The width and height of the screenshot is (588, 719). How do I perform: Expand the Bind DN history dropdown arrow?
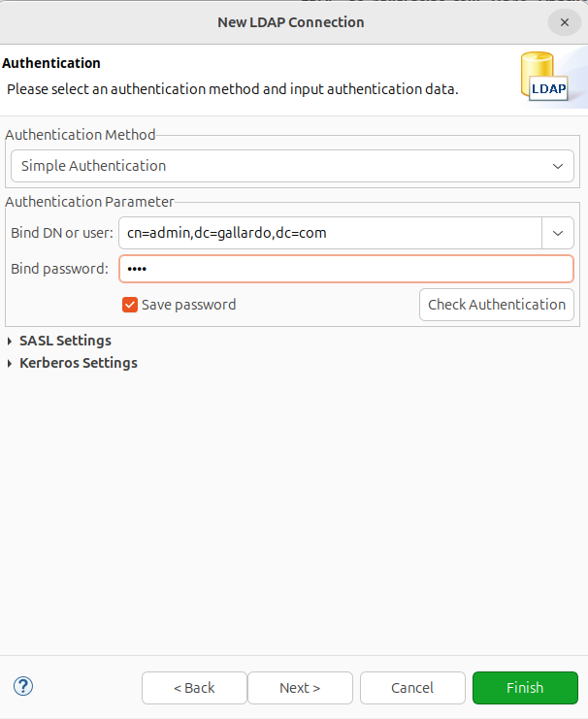[558, 233]
